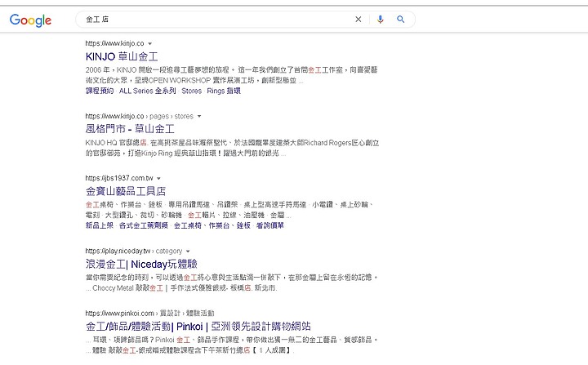Viewport: 588px width, 365px height.
Task: Clear the search box with X
Action: pyautogui.click(x=359, y=19)
